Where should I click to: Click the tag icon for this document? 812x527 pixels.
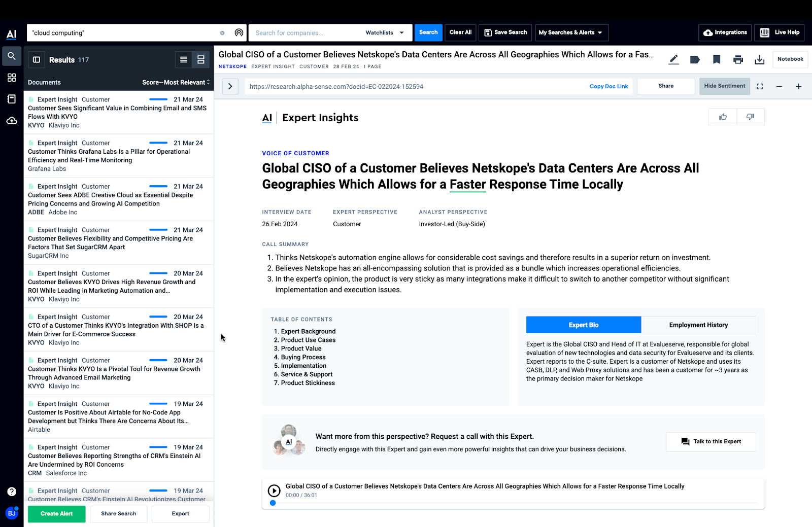[x=695, y=60]
